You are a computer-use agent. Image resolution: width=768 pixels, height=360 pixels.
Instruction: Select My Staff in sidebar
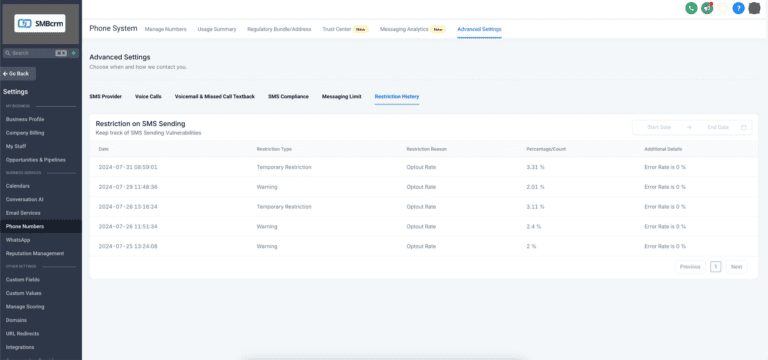pos(16,146)
